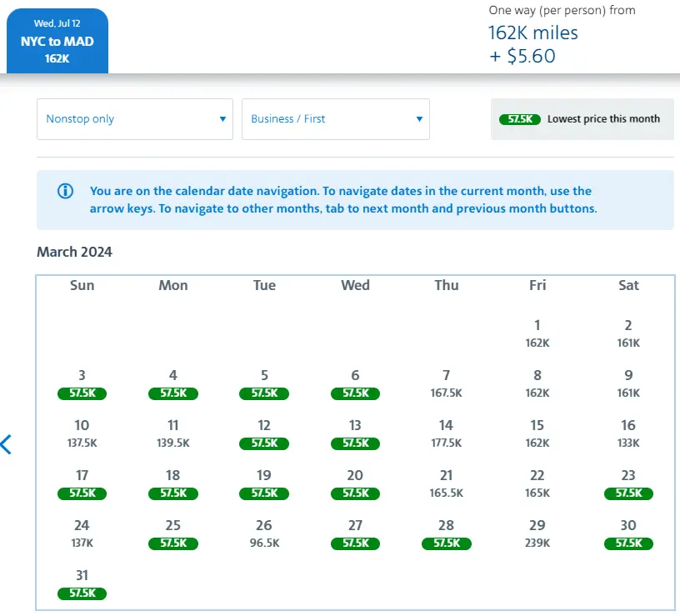
Task: Choose March 31 lowest fare date
Action: [x=82, y=584]
